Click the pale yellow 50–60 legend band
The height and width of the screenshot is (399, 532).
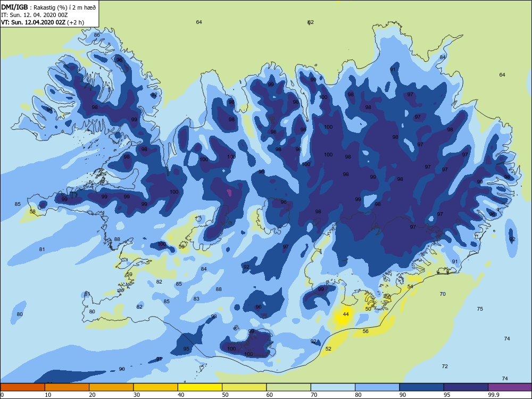pyautogui.click(x=244, y=387)
